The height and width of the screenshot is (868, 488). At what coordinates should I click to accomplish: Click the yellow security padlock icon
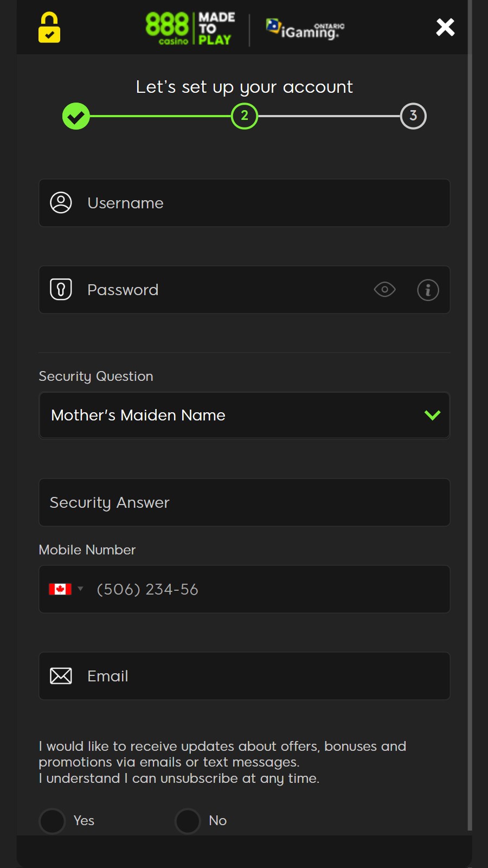point(49,28)
